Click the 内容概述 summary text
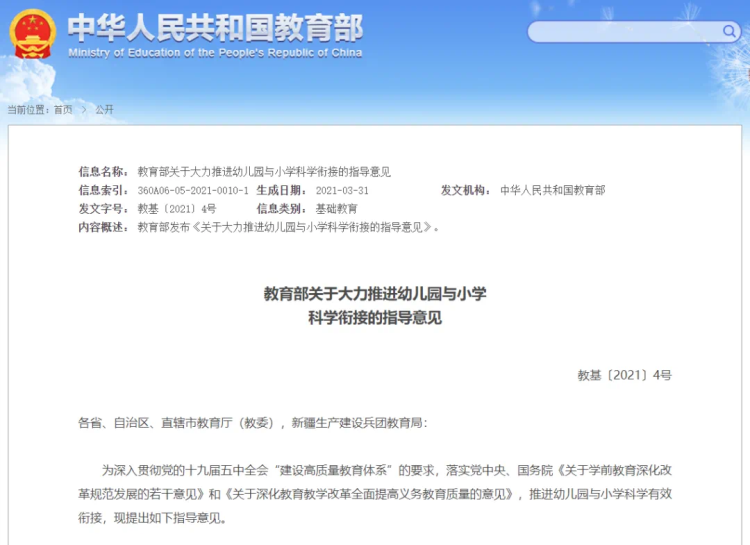This screenshot has height=545, width=750. [x=288, y=227]
